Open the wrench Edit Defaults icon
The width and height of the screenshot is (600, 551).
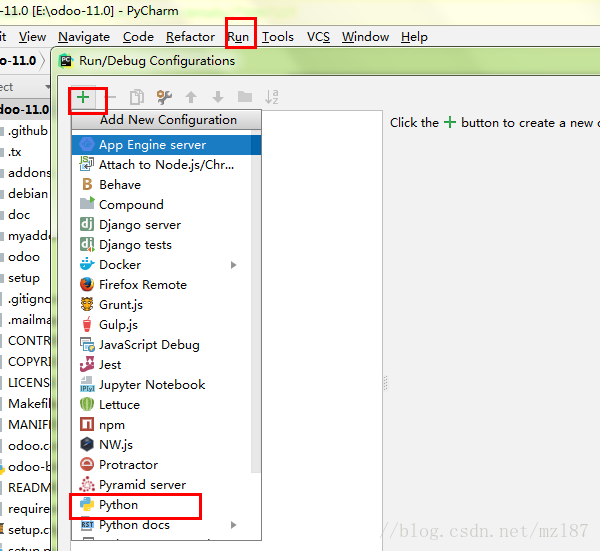(164, 97)
